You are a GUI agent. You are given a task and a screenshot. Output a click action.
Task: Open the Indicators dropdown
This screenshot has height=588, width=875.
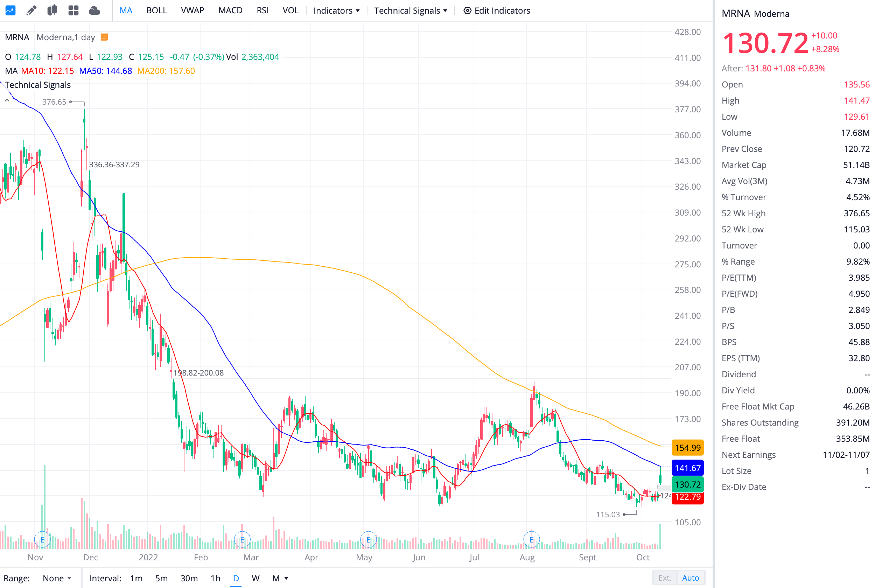coord(336,10)
